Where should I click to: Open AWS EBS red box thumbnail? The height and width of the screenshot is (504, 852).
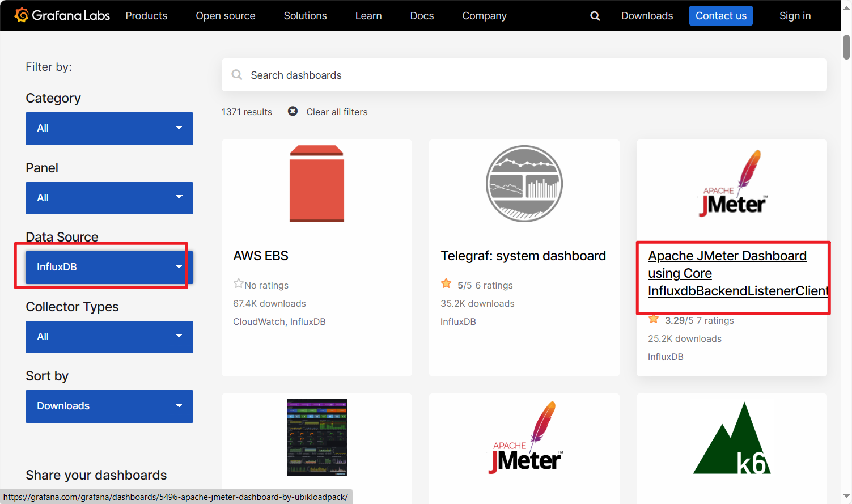point(317,184)
